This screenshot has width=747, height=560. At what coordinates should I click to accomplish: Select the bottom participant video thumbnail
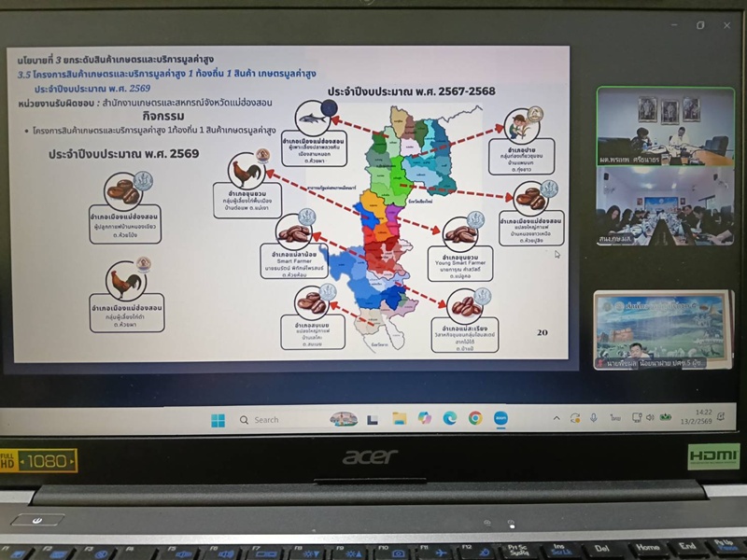pyautogui.click(x=663, y=329)
